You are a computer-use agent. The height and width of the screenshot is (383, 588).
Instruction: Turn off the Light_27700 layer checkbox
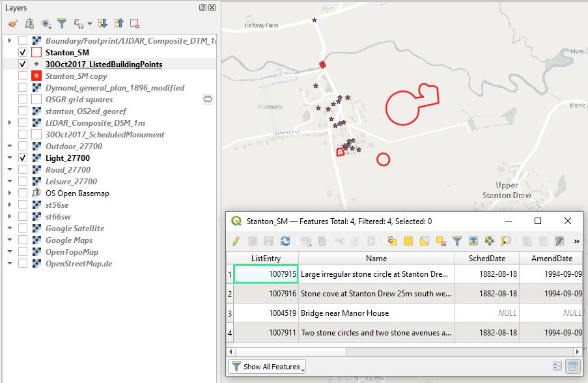[23, 158]
